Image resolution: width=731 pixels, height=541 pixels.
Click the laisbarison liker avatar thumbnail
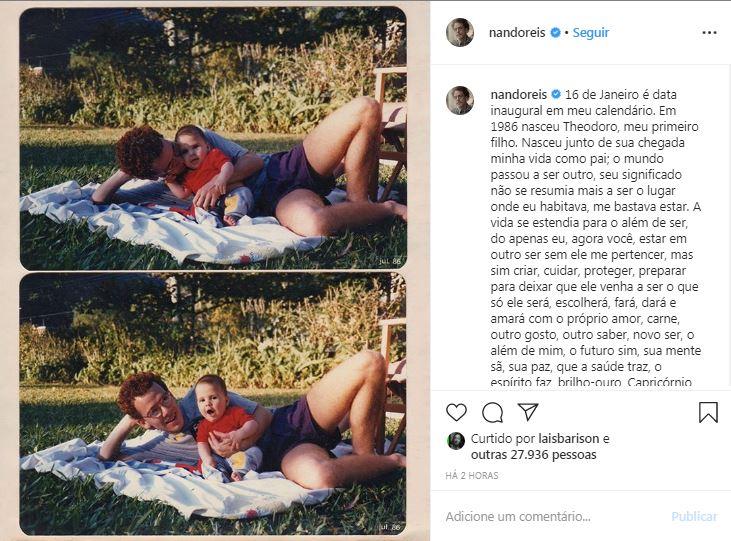[x=456, y=441]
